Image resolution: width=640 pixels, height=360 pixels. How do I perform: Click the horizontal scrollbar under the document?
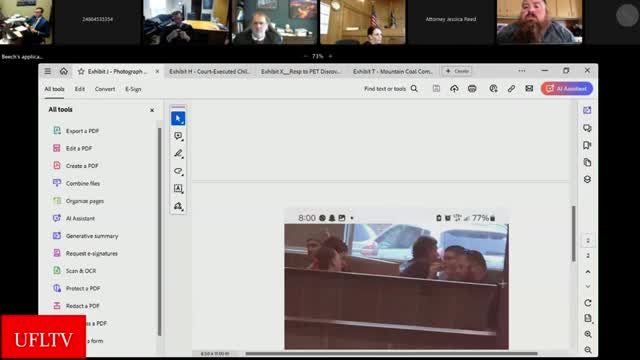click(x=391, y=353)
